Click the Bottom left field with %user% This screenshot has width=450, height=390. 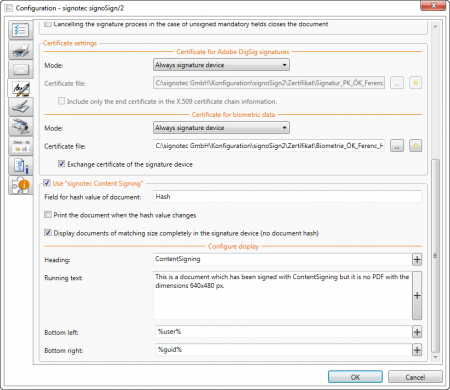(284, 332)
